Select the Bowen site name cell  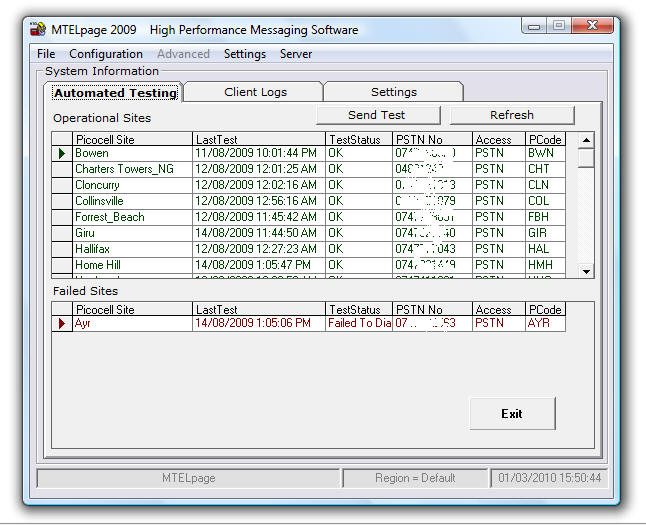click(132, 153)
